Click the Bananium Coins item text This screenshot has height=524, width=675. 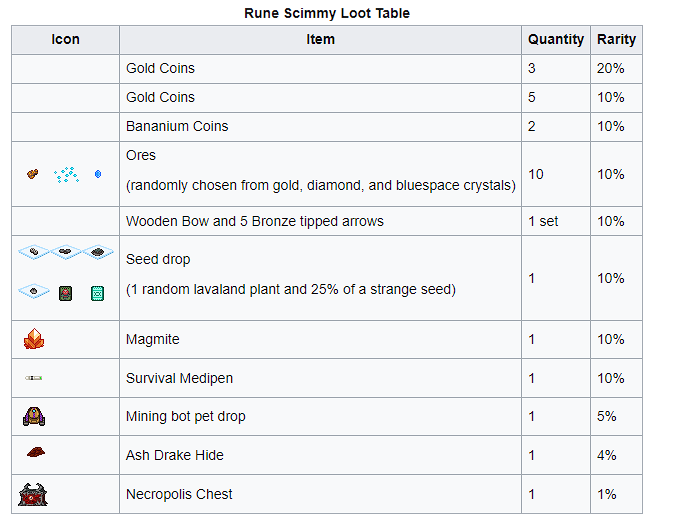click(x=177, y=126)
